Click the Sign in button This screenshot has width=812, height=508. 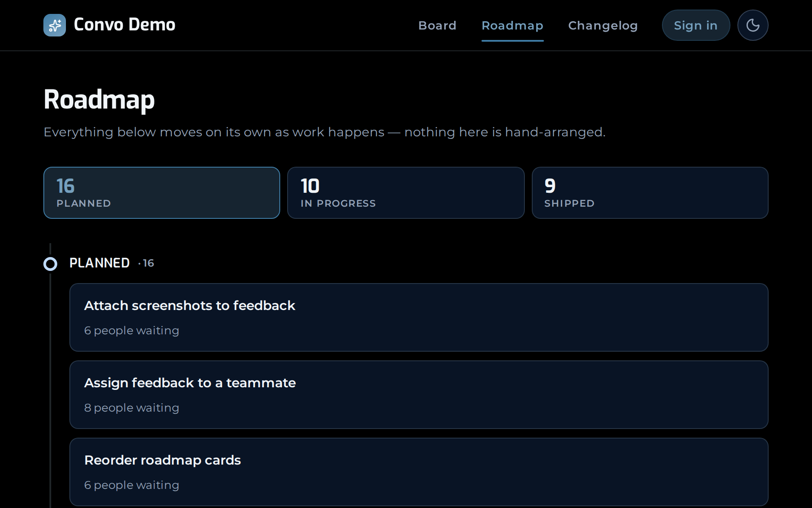(x=696, y=25)
